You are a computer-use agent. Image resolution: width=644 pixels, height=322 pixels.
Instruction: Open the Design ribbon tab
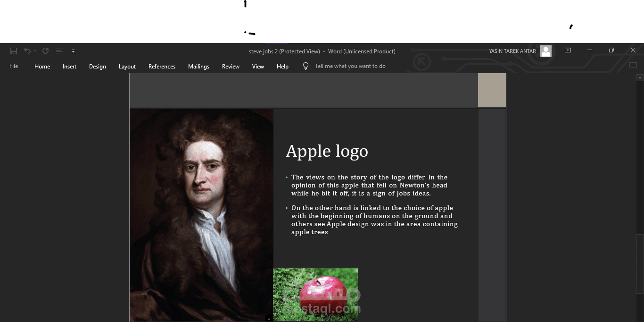pyautogui.click(x=98, y=67)
